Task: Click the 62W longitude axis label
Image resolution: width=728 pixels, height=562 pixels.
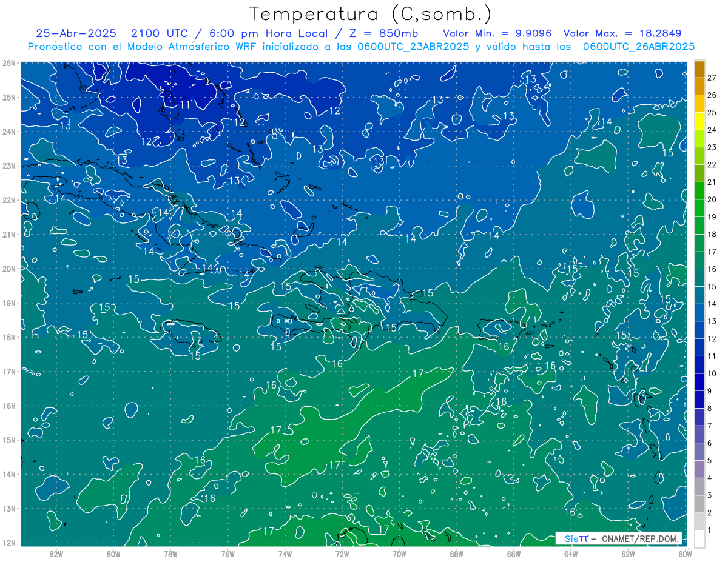Action: tap(629, 554)
